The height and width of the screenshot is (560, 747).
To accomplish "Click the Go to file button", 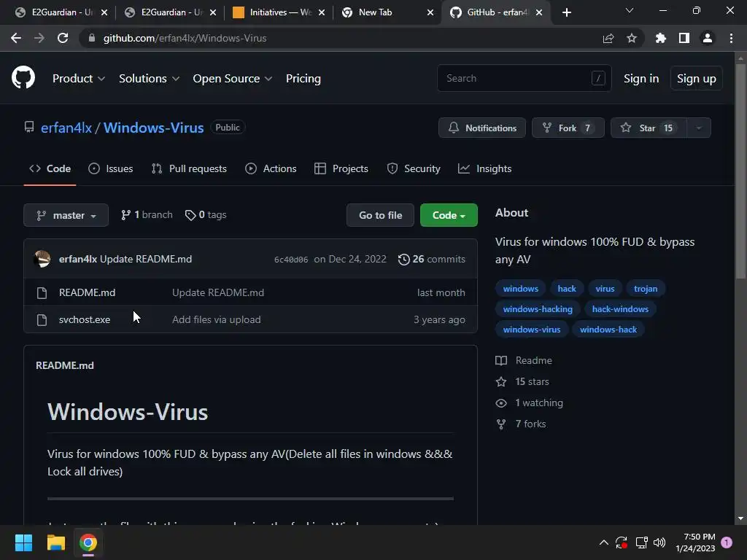I will pyautogui.click(x=380, y=215).
